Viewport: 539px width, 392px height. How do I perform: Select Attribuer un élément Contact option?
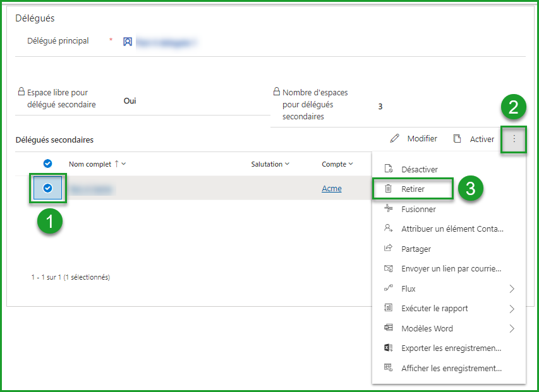coord(452,229)
